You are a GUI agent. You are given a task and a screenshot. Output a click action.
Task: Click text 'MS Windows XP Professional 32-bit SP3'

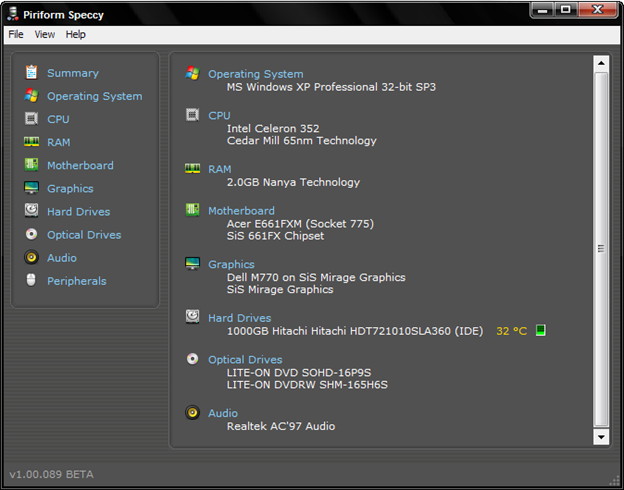331,87
